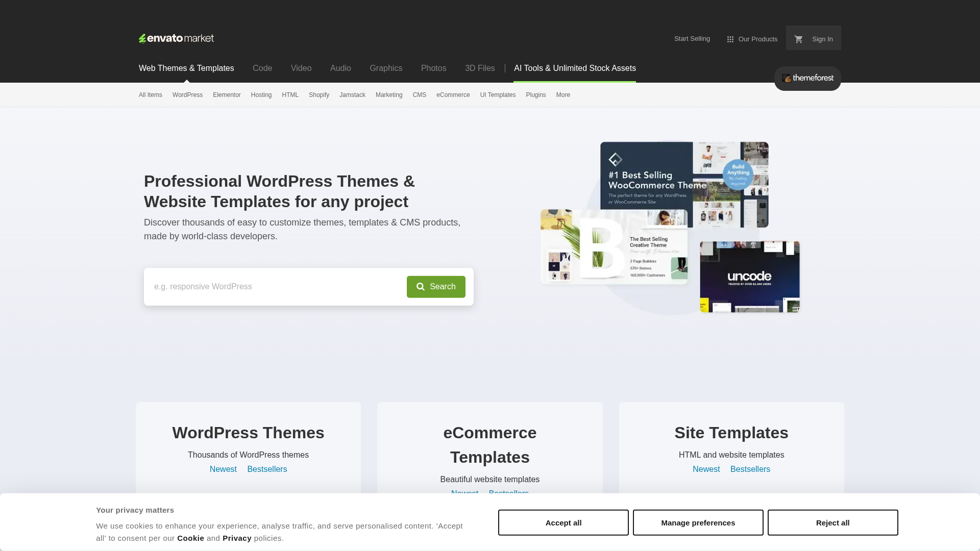Open AI Tools & Unlimited Stock Assets
Viewport: 980px width, 551px height.
[575, 68]
